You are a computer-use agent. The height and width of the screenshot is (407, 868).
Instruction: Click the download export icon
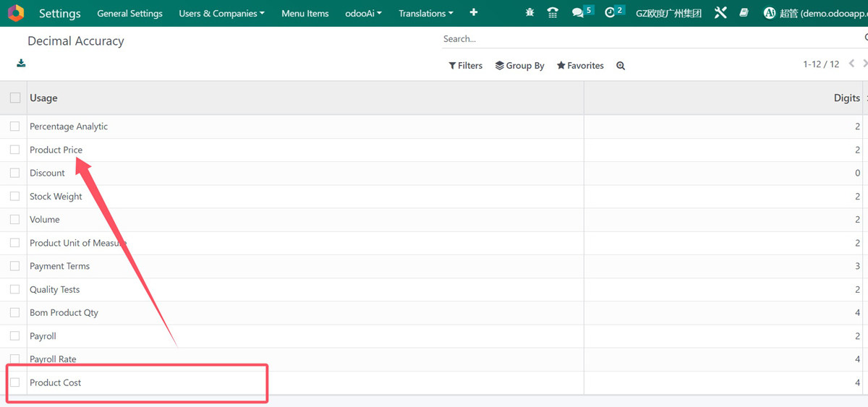pos(22,64)
